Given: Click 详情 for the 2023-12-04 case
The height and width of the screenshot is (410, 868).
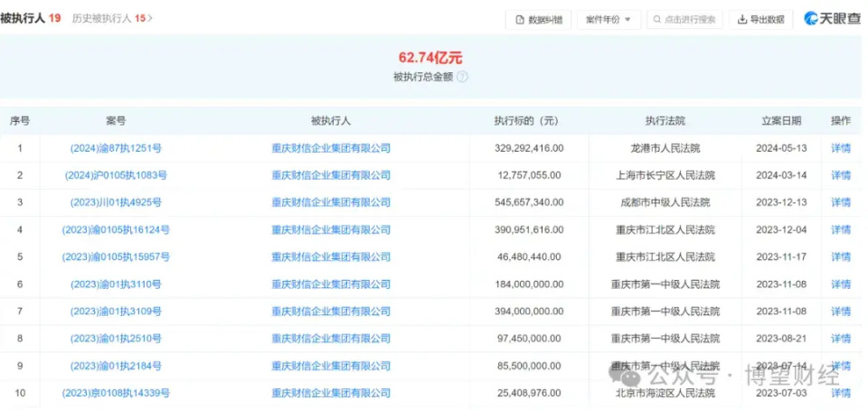Looking at the screenshot, I should click(x=841, y=229).
